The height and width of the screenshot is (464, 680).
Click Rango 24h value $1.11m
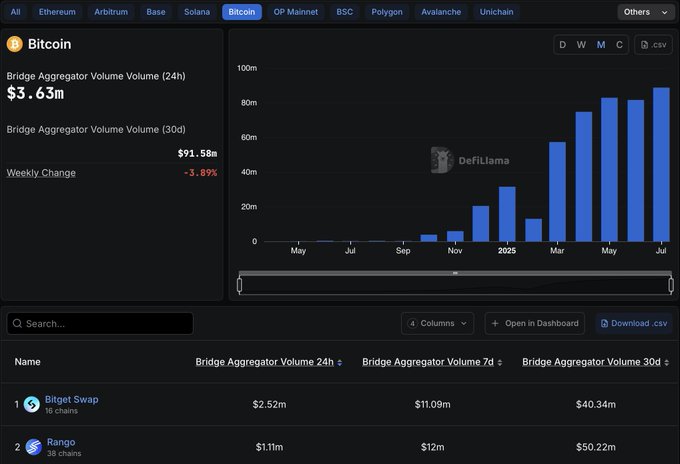(269, 447)
